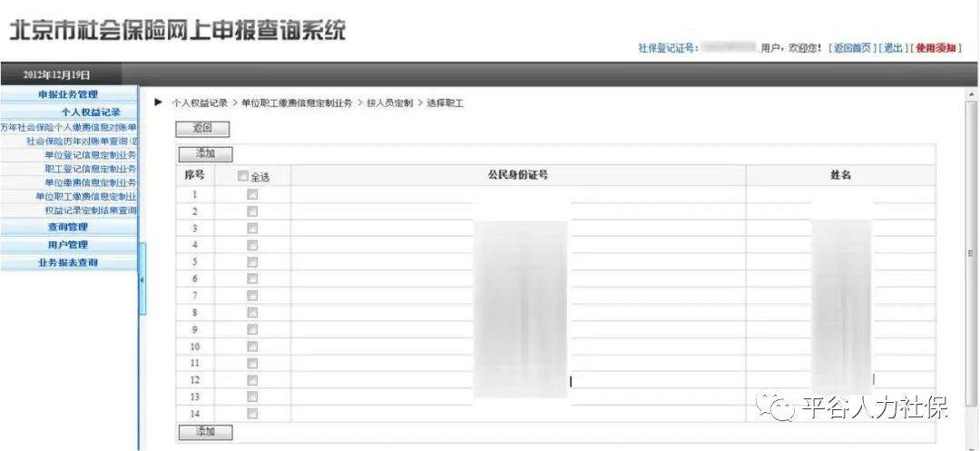Tick the checkbox in row 9
This screenshot has width=980, height=451.
tap(252, 329)
